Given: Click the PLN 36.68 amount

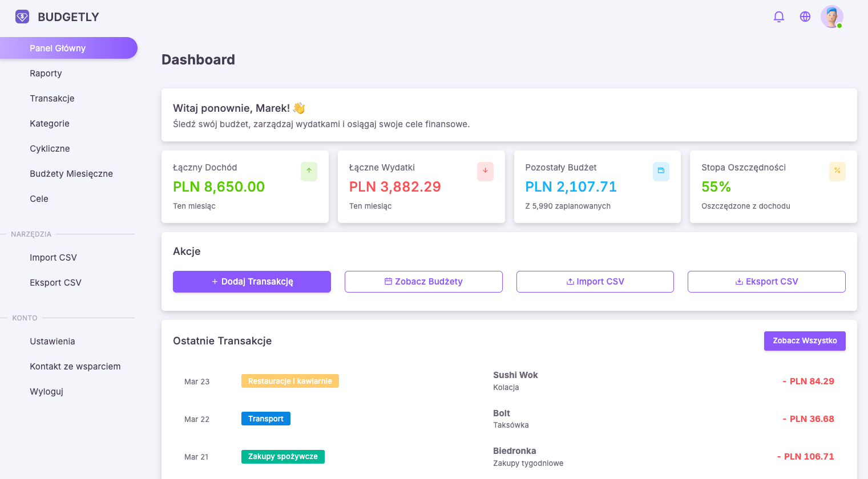Looking at the screenshot, I should (x=808, y=419).
